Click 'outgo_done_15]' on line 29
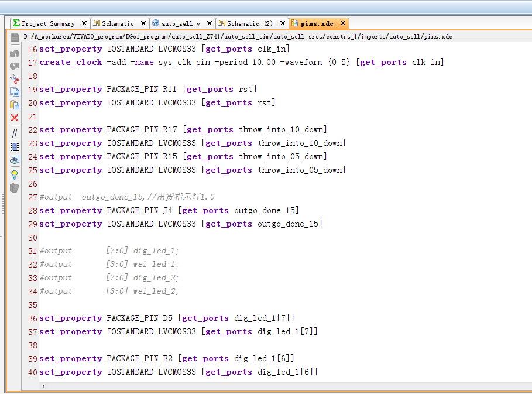Screen dimensions: 532x394 pyautogui.click(x=290, y=224)
